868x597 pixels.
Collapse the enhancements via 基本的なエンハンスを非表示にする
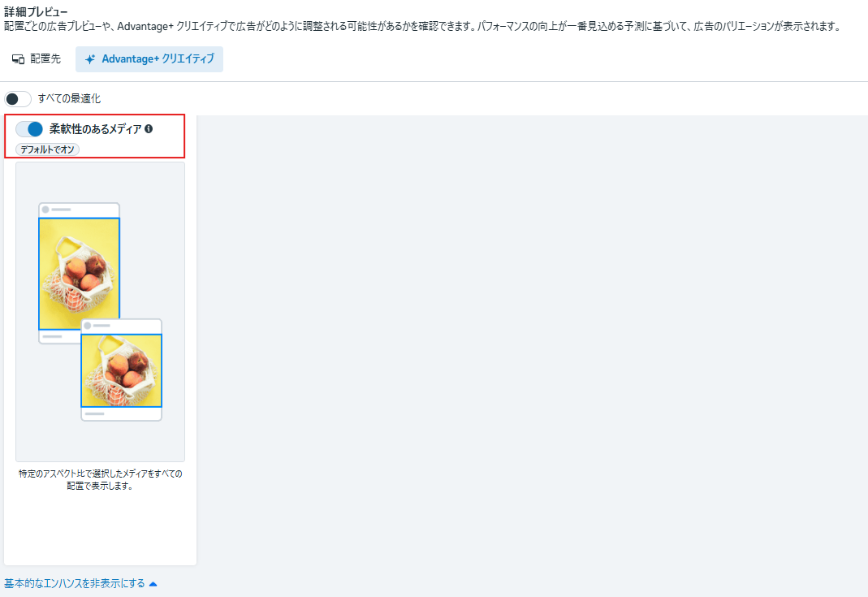point(75,583)
